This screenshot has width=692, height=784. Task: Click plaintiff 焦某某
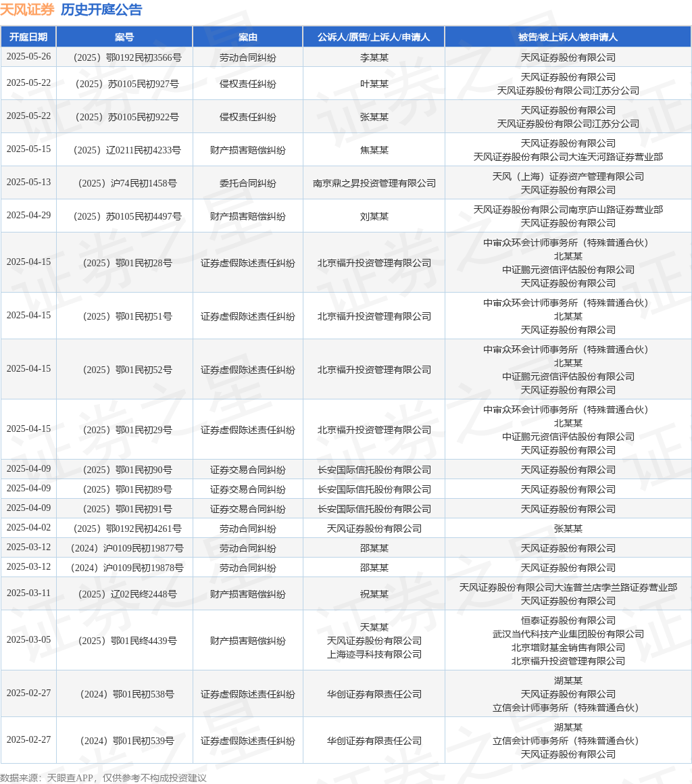point(374,150)
